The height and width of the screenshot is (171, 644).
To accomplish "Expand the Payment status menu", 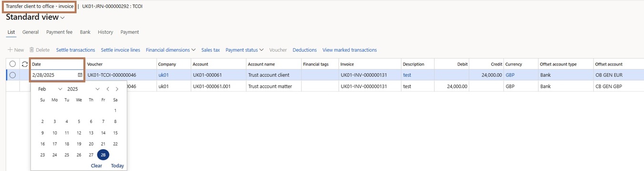I will (x=244, y=50).
